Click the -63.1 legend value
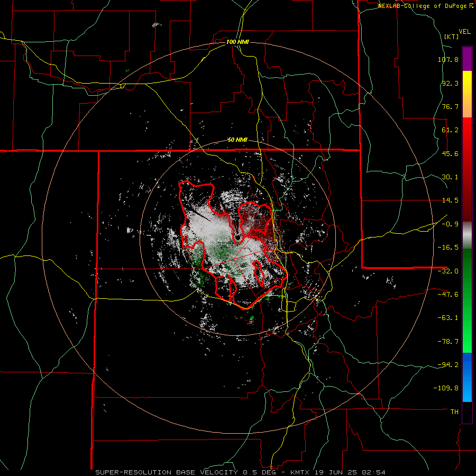 [448, 318]
